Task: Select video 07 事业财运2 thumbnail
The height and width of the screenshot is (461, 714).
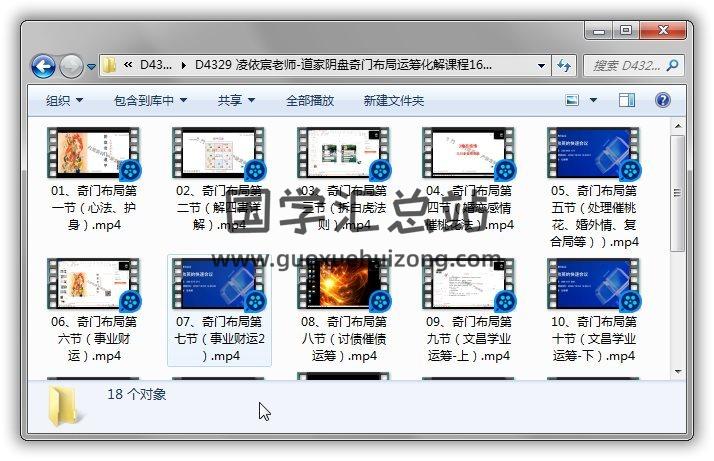Action: click(x=219, y=285)
